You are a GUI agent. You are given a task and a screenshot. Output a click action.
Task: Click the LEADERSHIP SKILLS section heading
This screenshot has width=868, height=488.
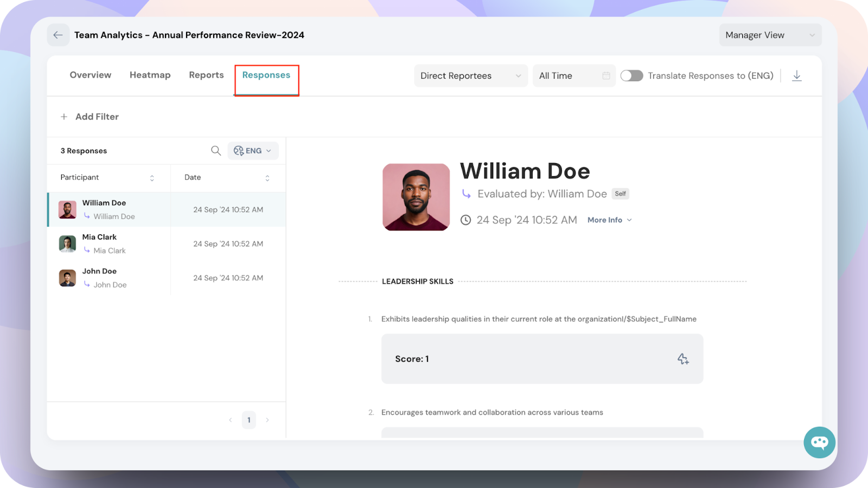(x=418, y=281)
